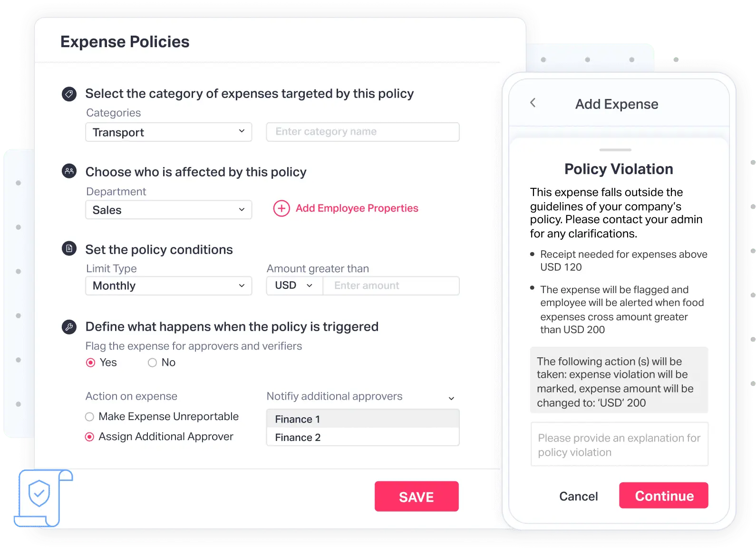The image size is (756, 549).
Task: Click the plus circle icon for employee properties
Action: pyautogui.click(x=281, y=208)
